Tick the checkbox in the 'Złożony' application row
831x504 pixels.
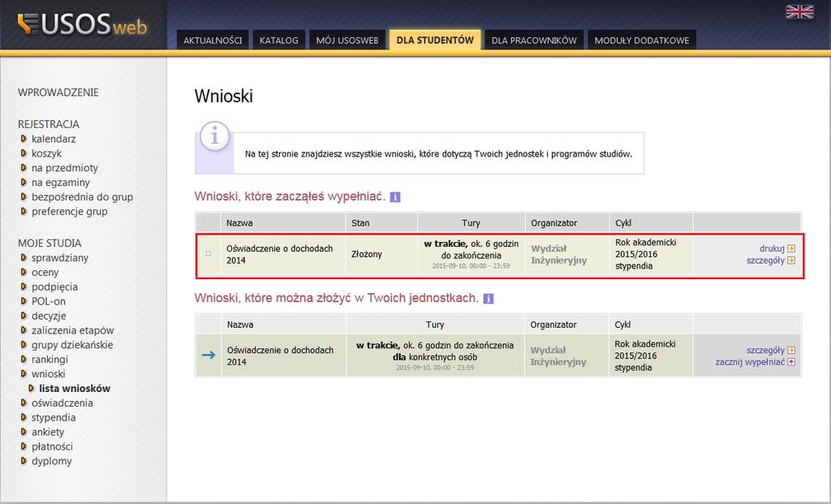[x=208, y=253]
